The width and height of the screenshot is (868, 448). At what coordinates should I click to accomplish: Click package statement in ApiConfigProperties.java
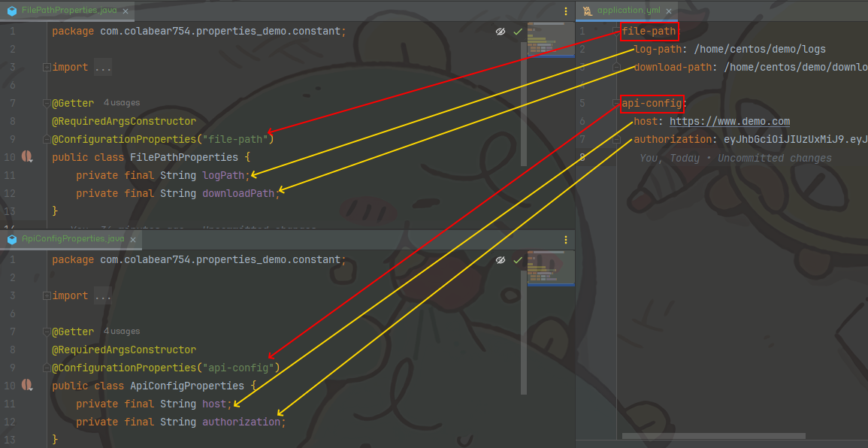coord(198,260)
